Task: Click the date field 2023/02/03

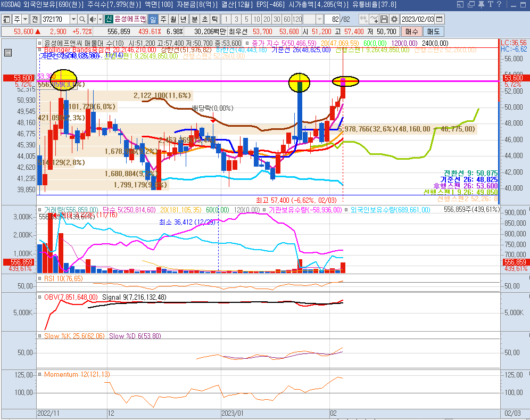Action: pyautogui.click(x=418, y=19)
